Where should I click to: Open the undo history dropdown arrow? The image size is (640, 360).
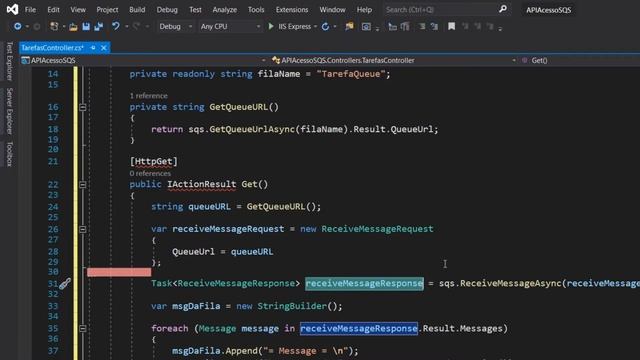coord(126,27)
